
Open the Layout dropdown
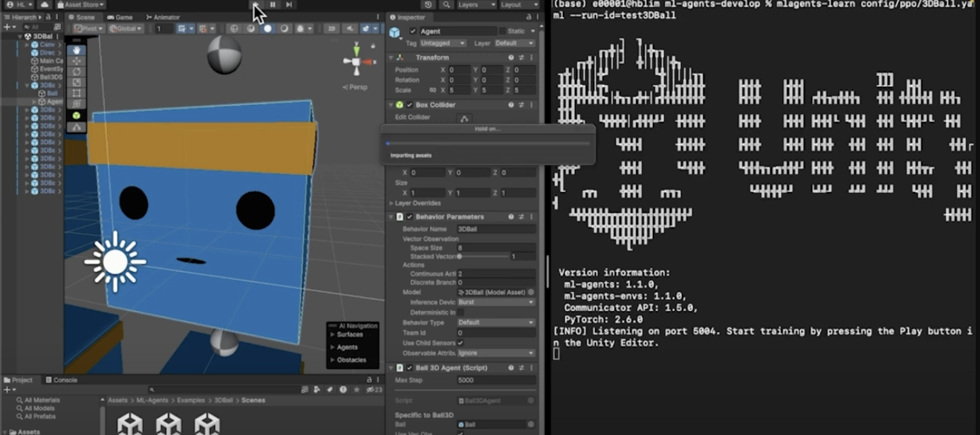click(520, 5)
